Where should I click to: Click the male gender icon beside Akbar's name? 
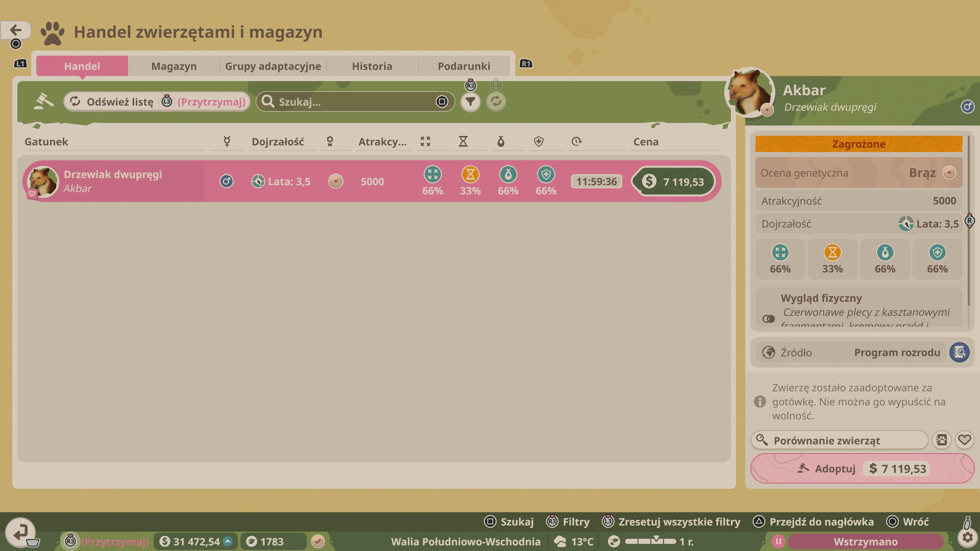tap(967, 107)
